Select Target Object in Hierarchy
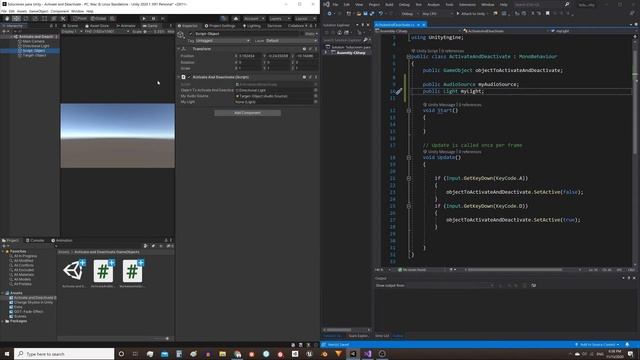The height and width of the screenshot is (360, 640). click(x=34, y=55)
